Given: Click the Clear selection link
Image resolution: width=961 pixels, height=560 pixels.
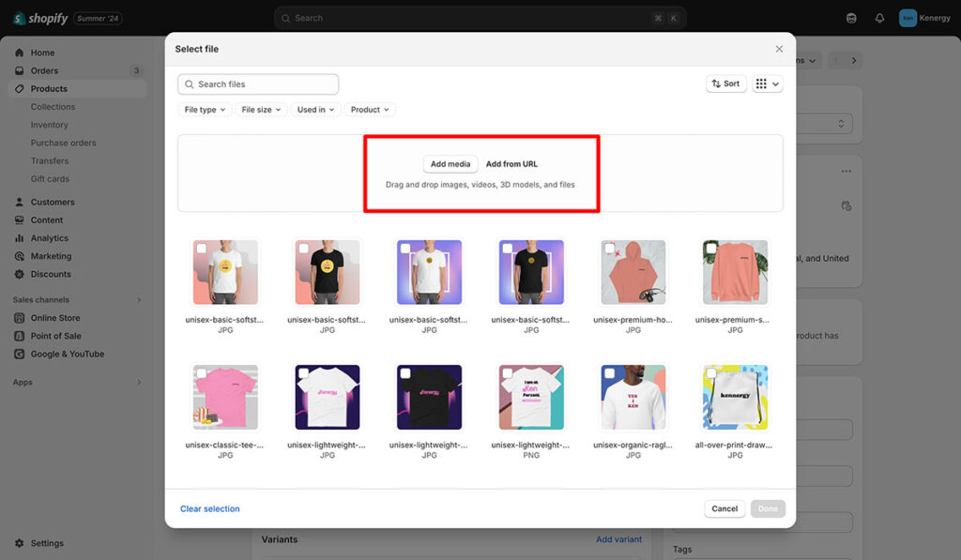Looking at the screenshot, I should coord(209,508).
